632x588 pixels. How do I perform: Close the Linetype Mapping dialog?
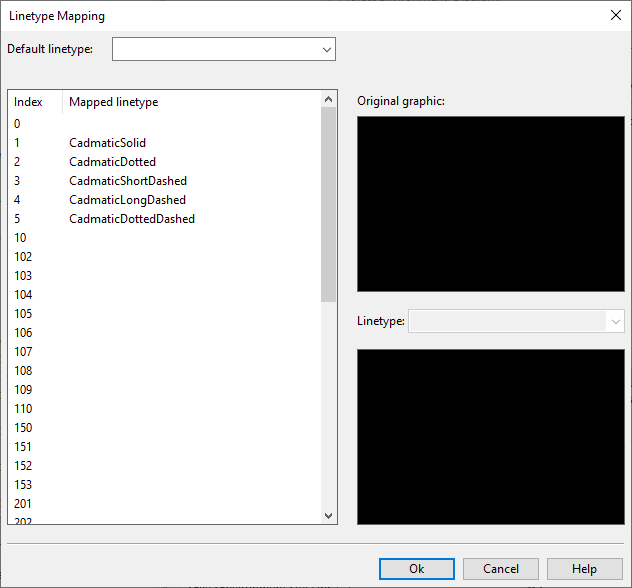[x=615, y=16]
